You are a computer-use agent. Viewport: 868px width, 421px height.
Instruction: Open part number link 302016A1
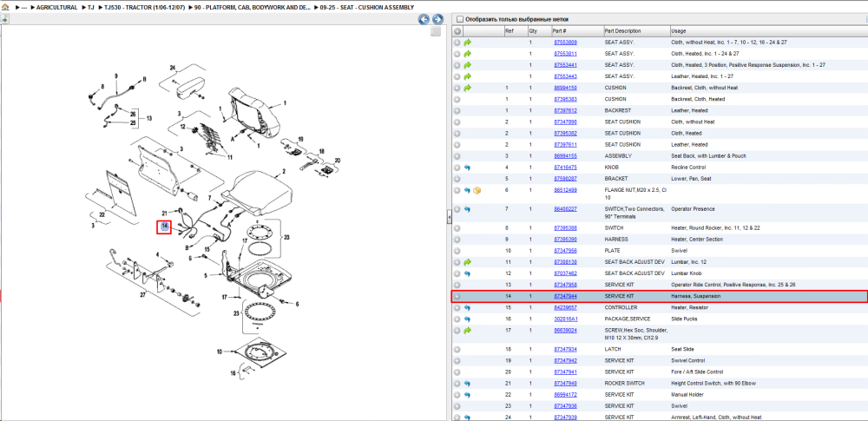click(565, 319)
